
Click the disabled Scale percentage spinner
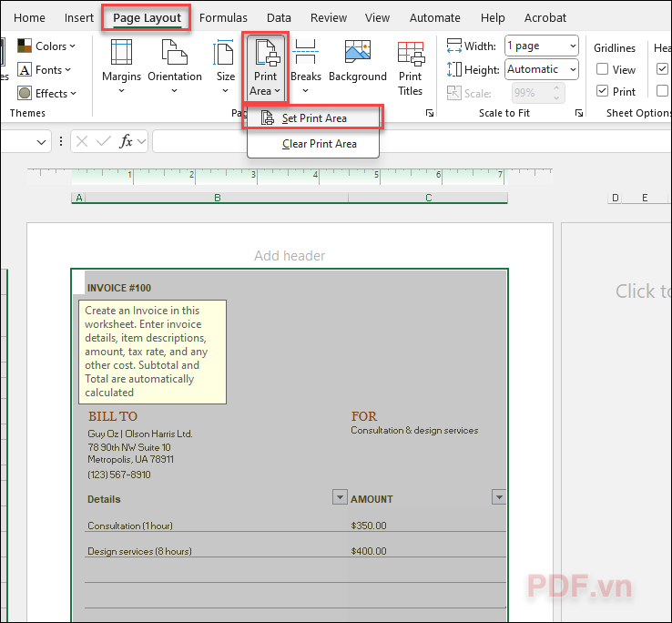click(x=538, y=93)
